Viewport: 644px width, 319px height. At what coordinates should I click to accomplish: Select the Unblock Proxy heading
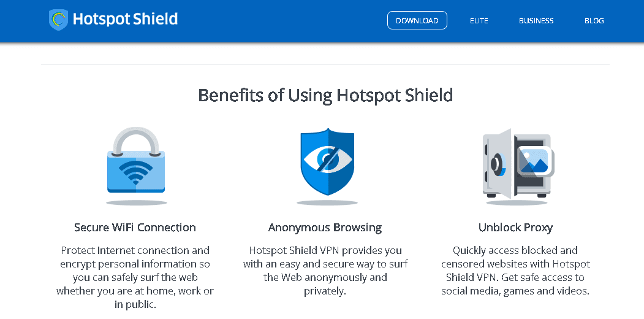[515, 228]
